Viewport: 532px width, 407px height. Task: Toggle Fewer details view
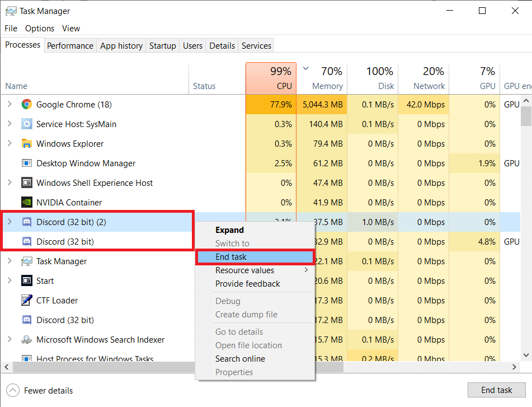[39, 390]
